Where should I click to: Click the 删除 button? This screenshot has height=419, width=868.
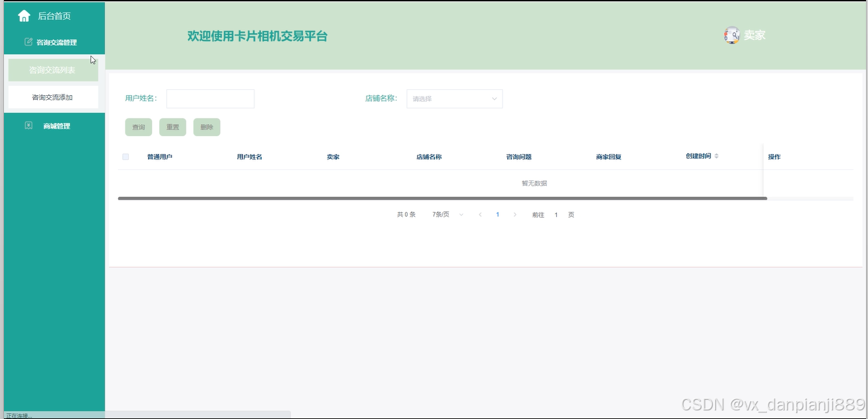pyautogui.click(x=207, y=127)
